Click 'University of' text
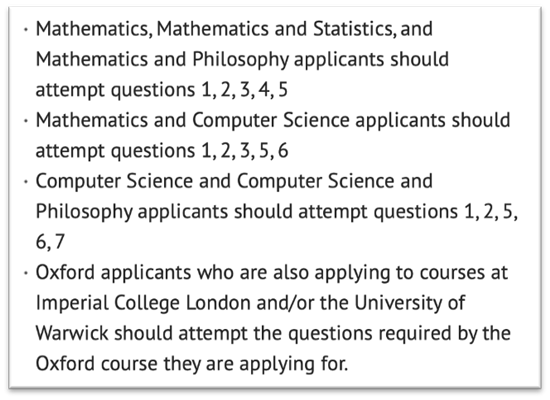 coord(409,304)
